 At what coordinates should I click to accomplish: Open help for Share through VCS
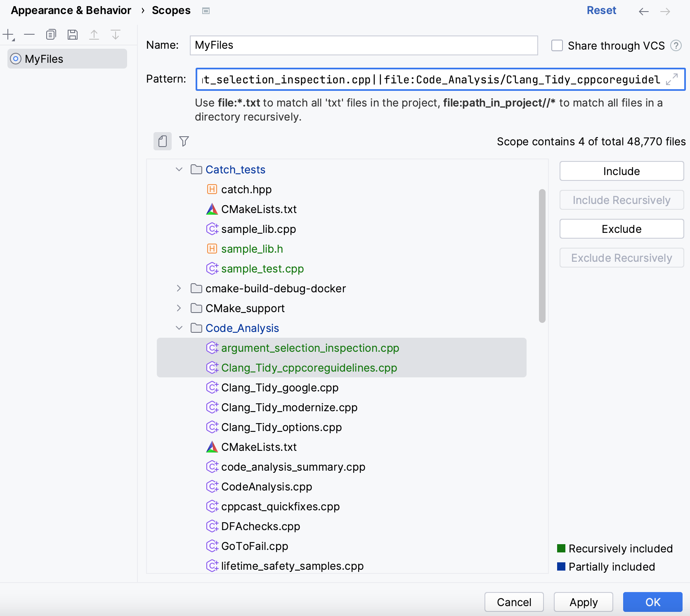[676, 45]
